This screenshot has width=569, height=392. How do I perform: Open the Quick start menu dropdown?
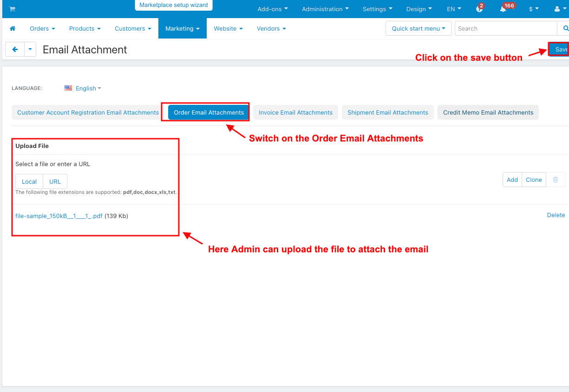(x=419, y=29)
